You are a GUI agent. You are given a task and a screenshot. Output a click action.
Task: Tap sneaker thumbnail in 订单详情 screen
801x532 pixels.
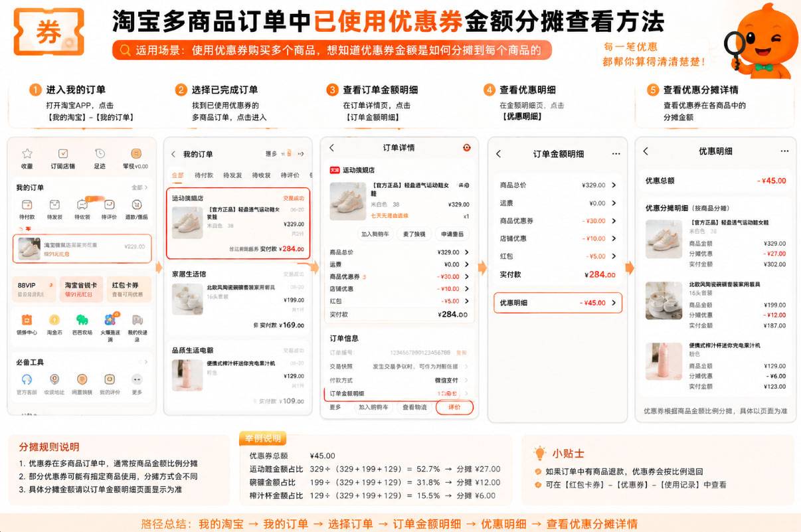(x=347, y=201)
